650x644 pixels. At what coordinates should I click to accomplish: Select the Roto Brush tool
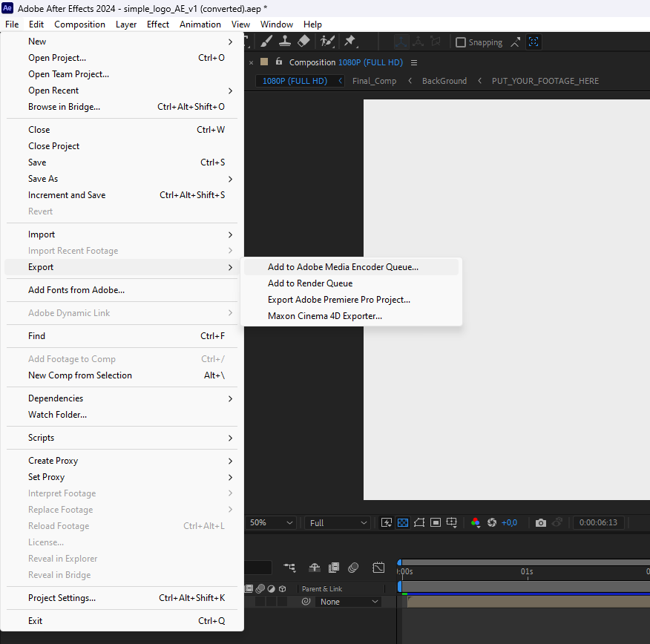[x=327, y=42]
